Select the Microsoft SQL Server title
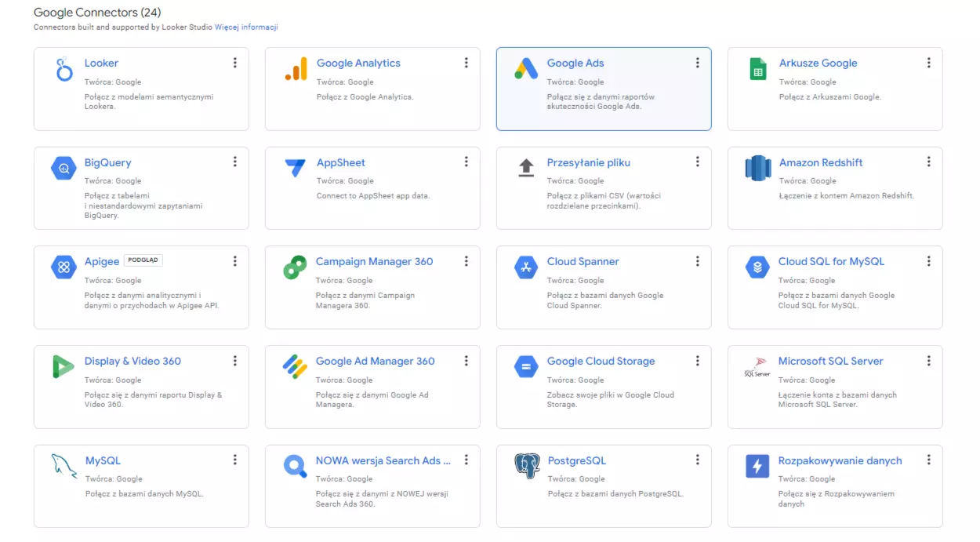Screen dimensions: 980x542 830,361
